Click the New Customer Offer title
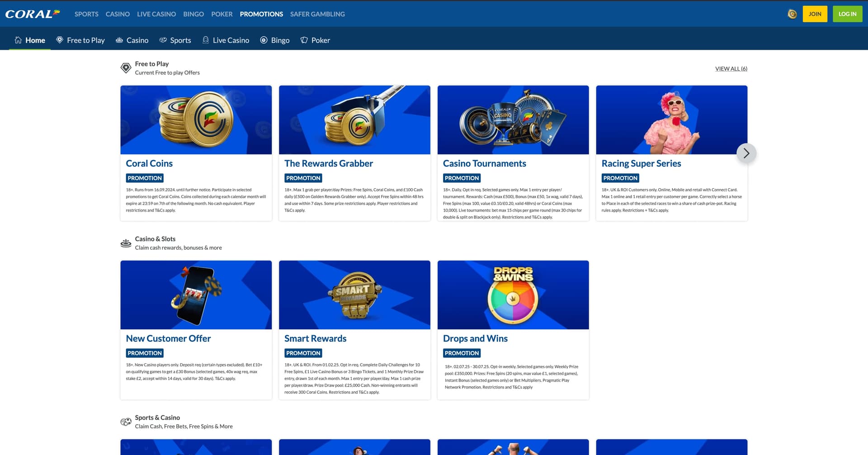The image size is (868, 455). coord(168,338)
